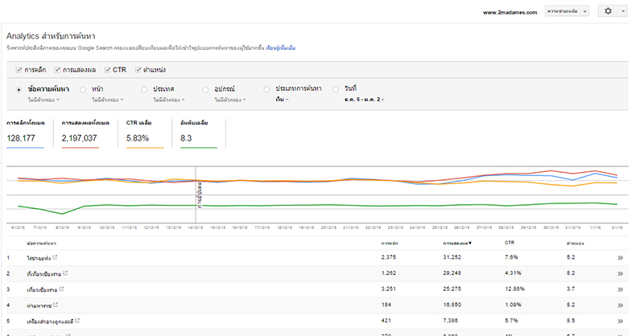The width and height of the screenshot is (644, 336).
Task: Open the search type เว็บ dropdown
Action: (281, 100)
